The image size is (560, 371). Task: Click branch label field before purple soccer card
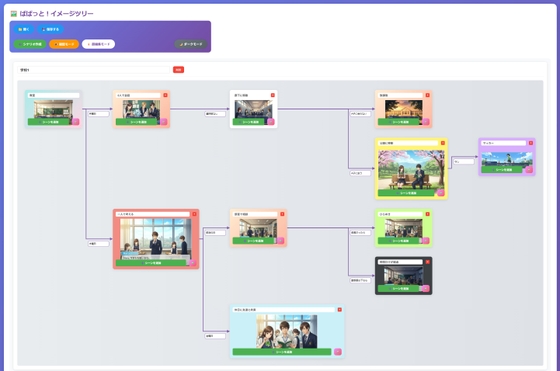[x=463, y=162]
